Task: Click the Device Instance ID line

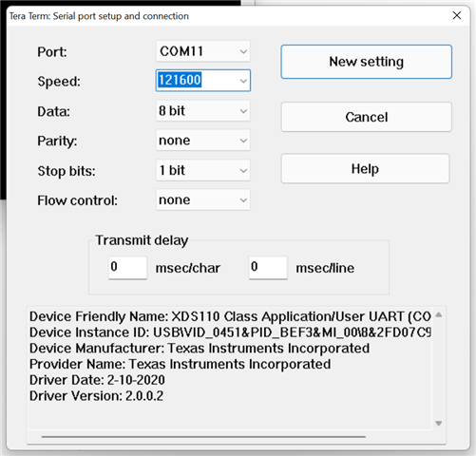Action: [230, 332]
